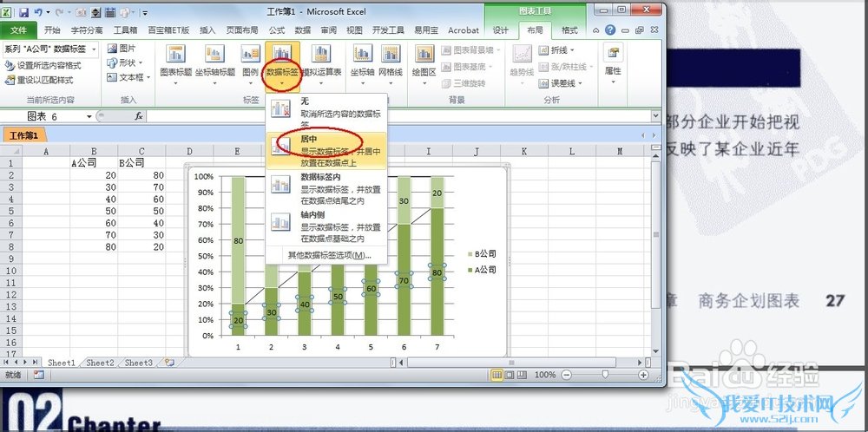
Task: Switch to Page Layout view in status bar
Action: (509, 375)
